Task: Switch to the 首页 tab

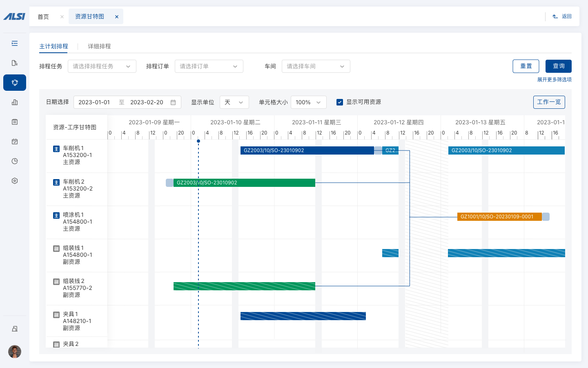Action: coord(43,17)
